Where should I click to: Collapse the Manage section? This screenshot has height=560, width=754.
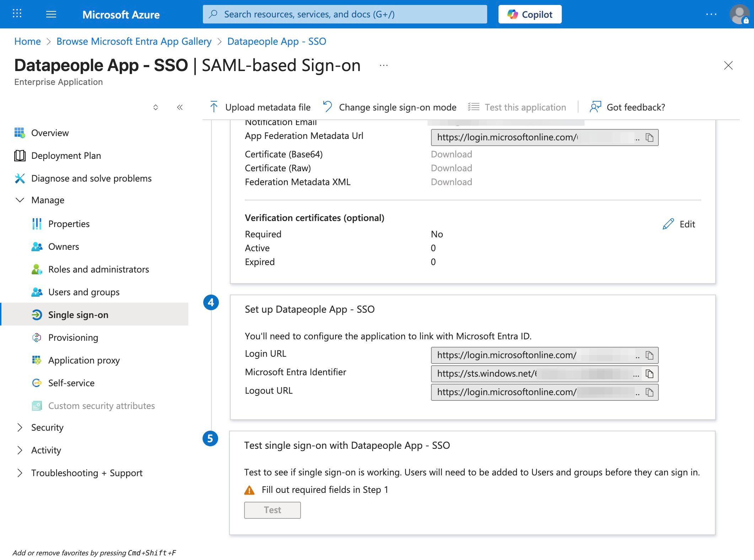[x=20, y=200]
